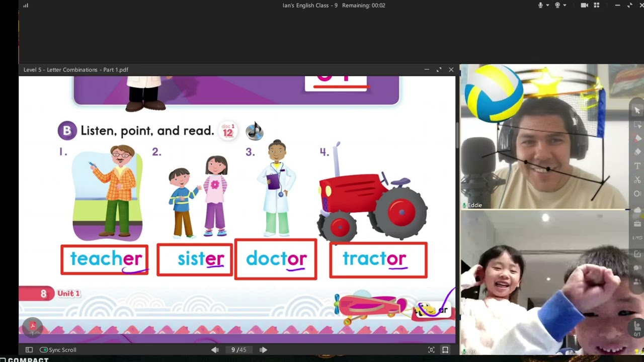Minimize the PDF viewer panel
Image resolution: width=644 pixels, height=362 pixels.
(427, 69)
